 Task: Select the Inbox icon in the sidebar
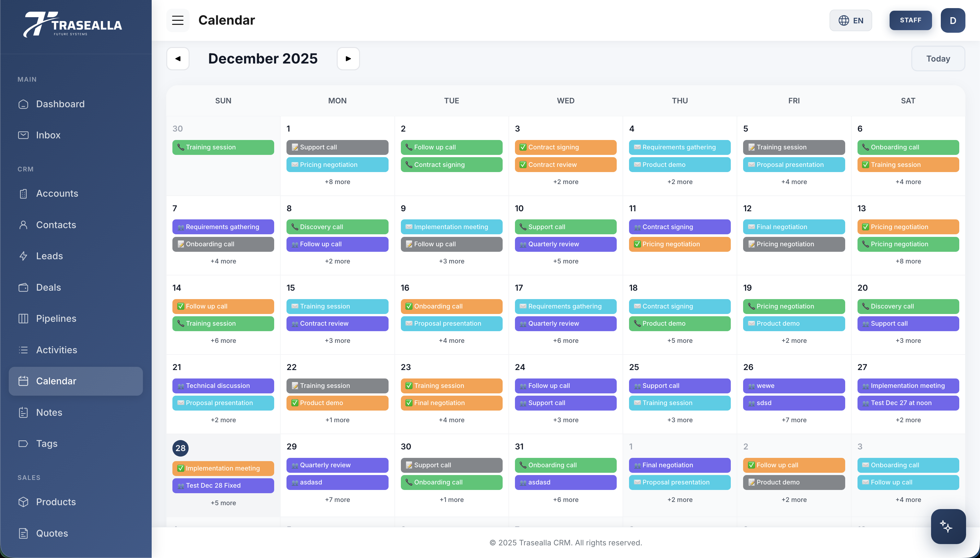23,135
